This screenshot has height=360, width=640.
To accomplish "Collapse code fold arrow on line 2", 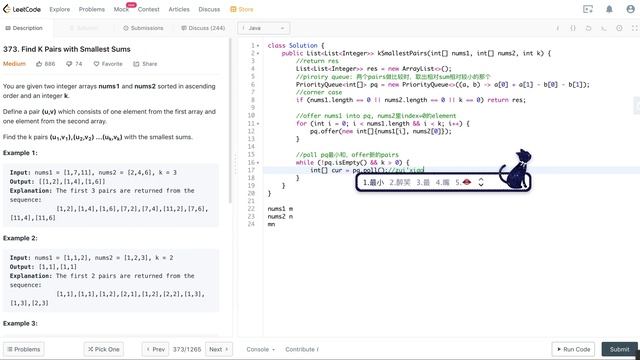I will (x=258, y=53).
